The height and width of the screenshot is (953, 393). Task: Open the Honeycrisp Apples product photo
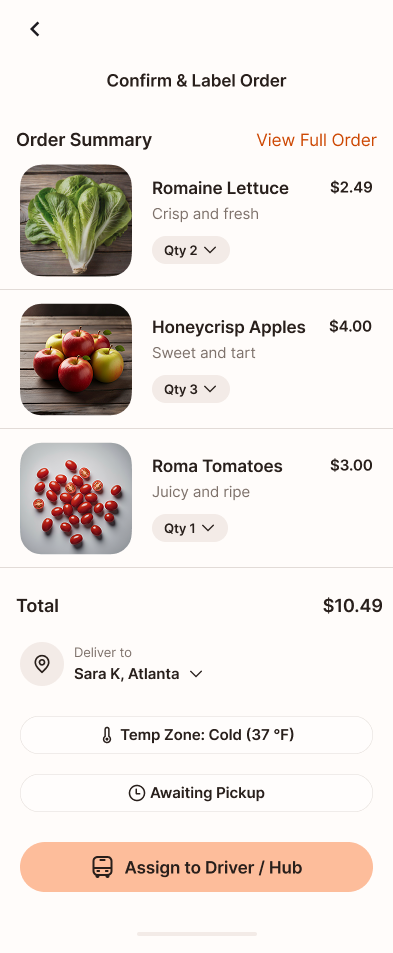coord(76,359)
